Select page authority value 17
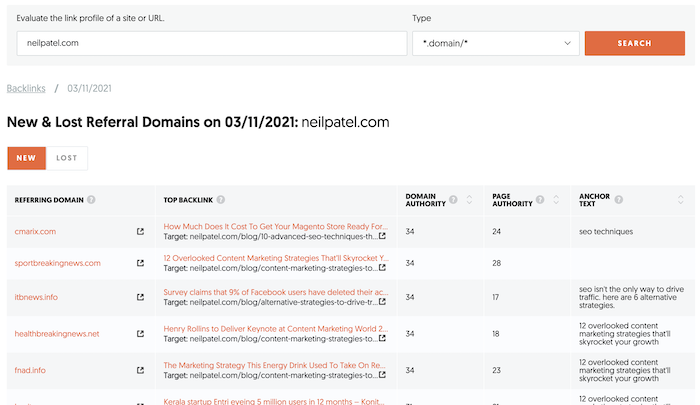The height and width of the screenshot is (405, 700). pos(496,297)
